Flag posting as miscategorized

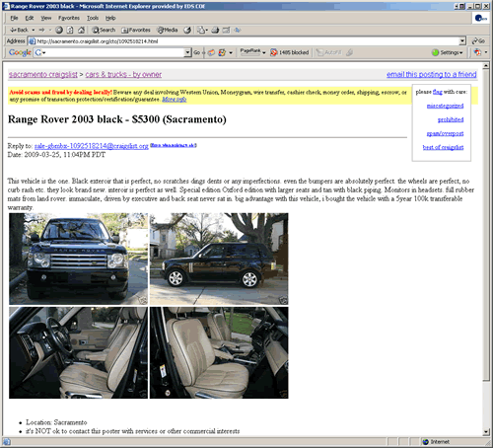445,106
